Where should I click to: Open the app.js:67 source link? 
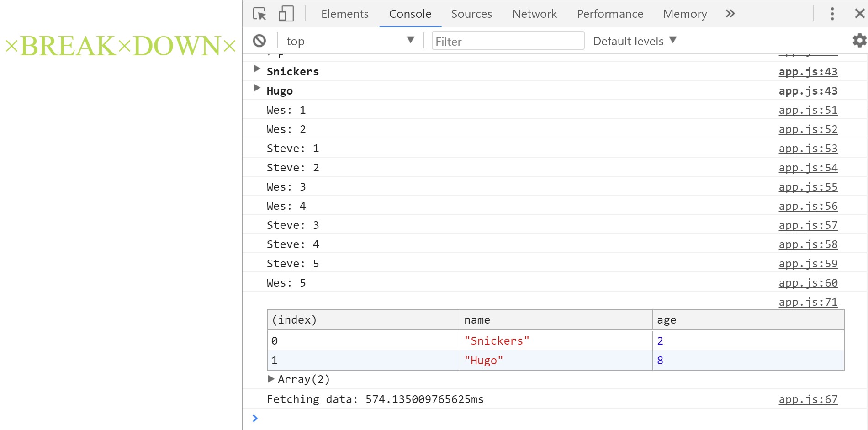pos(808,399)
